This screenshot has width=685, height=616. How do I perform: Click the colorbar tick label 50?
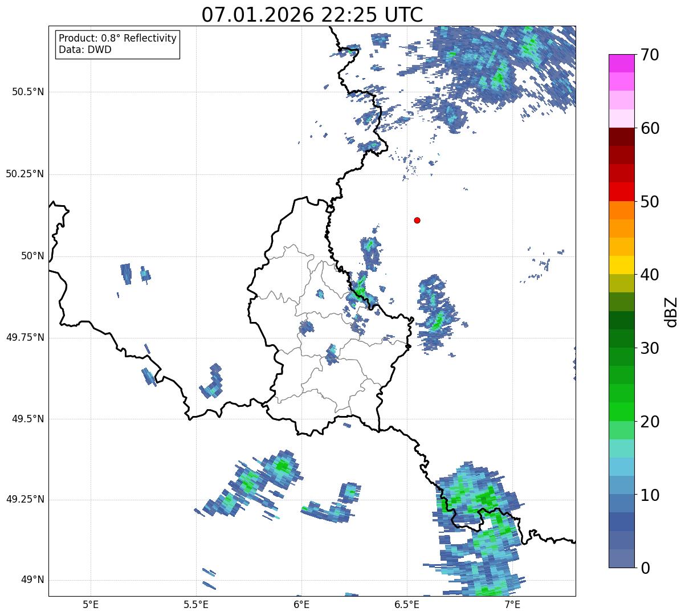click(x=650, y=202)
